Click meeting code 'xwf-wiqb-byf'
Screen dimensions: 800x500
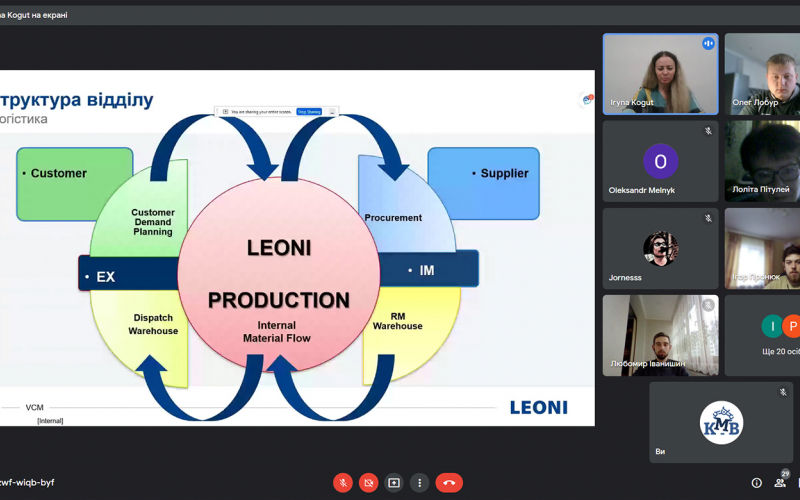pos(27,482)
